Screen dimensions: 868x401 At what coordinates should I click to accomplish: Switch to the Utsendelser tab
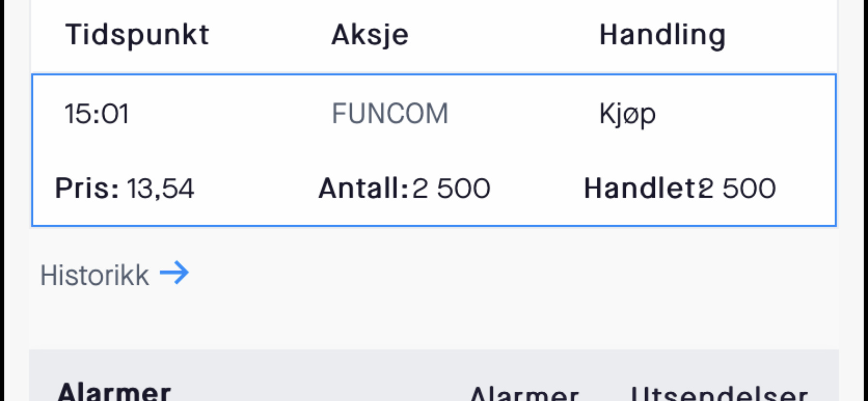point(719,393)
